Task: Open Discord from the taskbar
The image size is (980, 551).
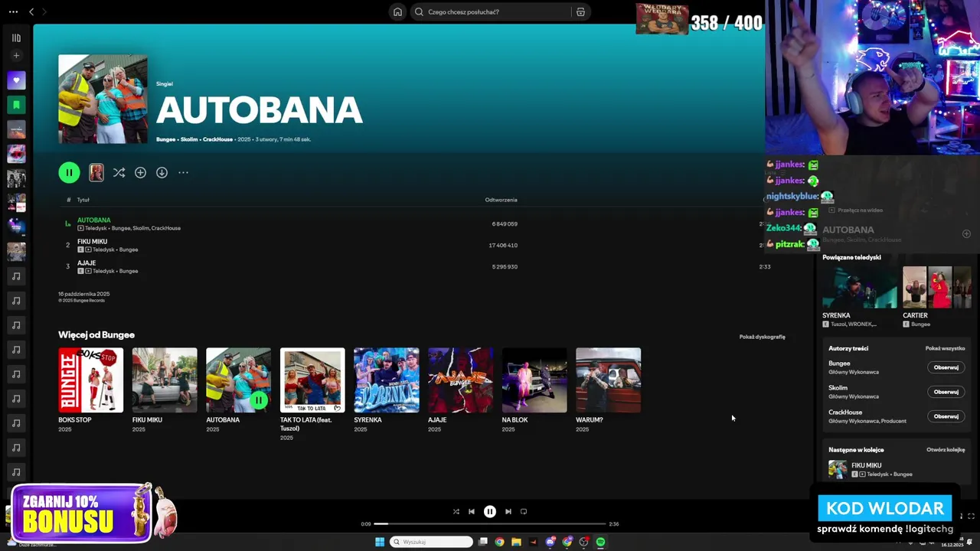Action: 550,542
